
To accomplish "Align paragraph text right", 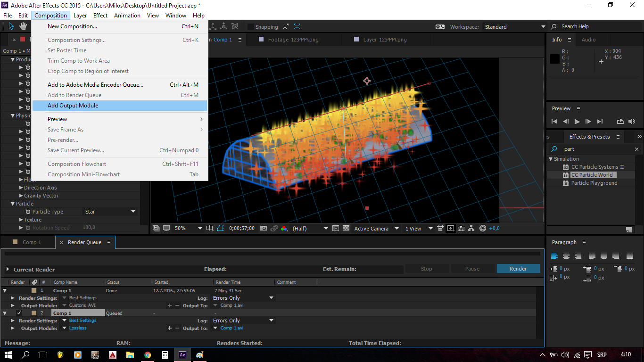I will click(x=578, y=256).
